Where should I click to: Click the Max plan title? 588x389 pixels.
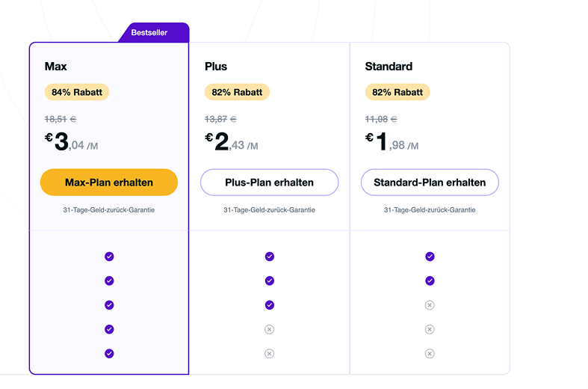click(x=55, y=67)
